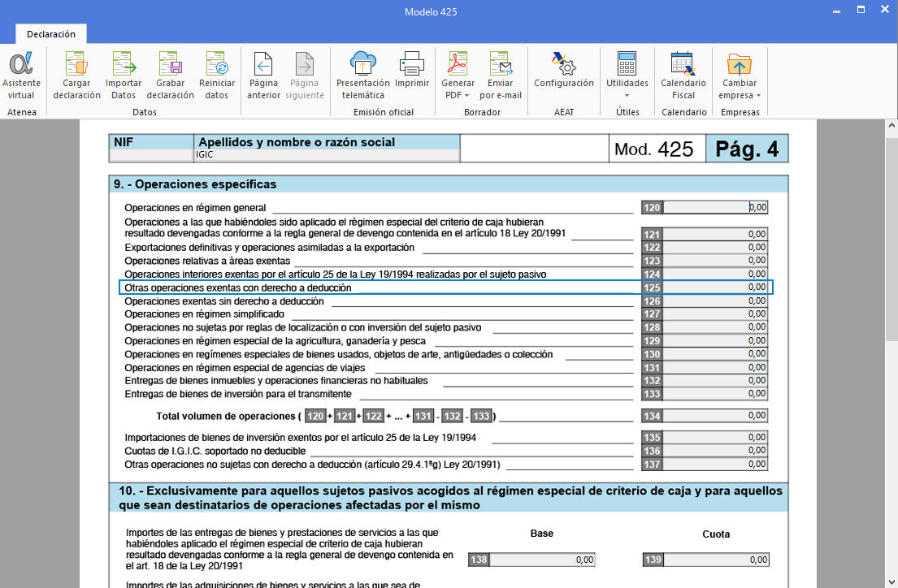The image size is (898, 588).
Task: Click the Base field 138
Action: [542, 560]
